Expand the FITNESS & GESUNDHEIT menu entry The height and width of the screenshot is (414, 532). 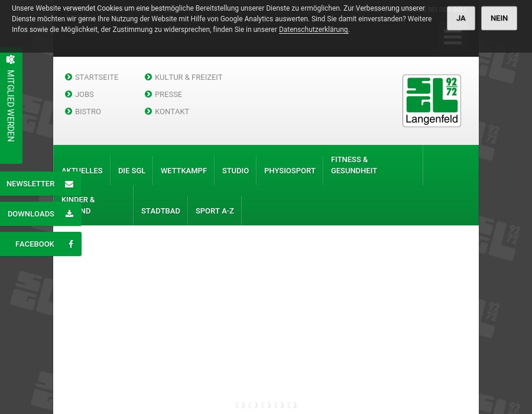click(354, 165)
